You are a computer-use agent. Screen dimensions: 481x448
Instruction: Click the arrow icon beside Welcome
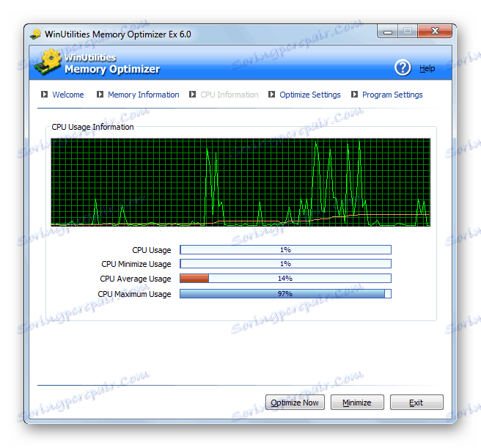click(45, 94)
